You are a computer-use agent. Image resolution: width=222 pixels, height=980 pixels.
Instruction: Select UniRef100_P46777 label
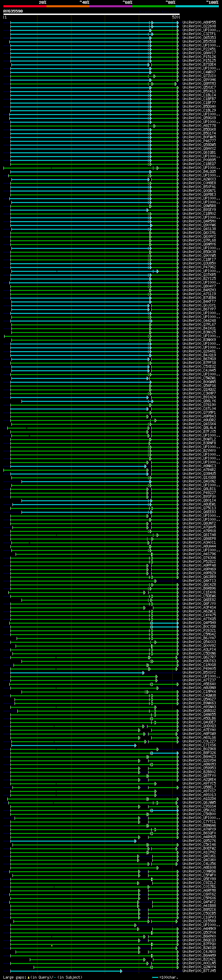(199, 141)
